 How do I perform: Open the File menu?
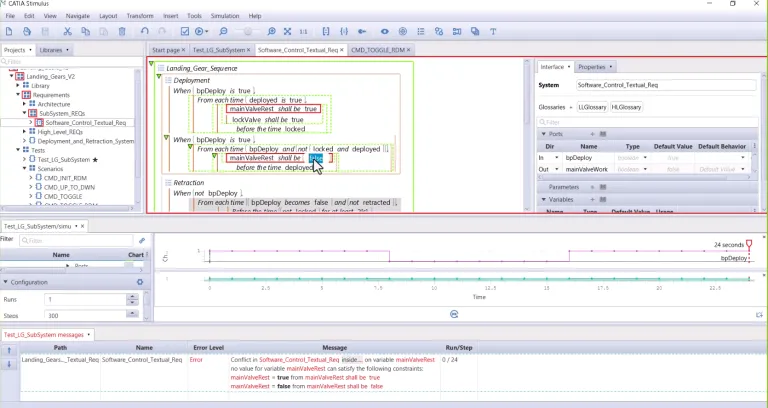(10, 16)
